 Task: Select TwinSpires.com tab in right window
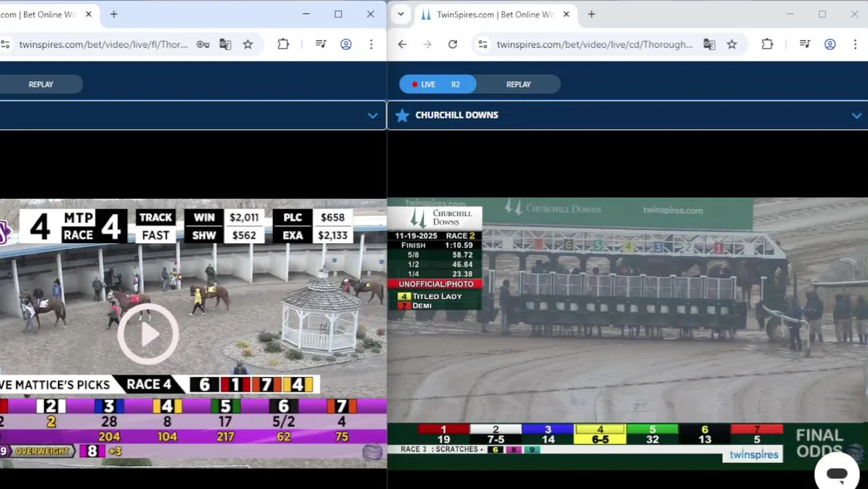pyautogui.click(x=494, y=14)
